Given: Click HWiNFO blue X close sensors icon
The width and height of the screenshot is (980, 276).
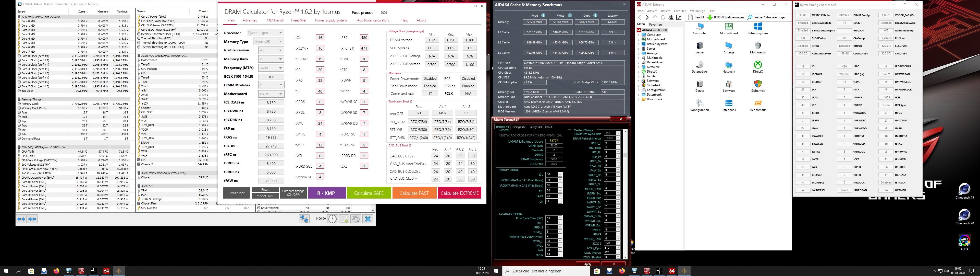Looking at the screenshot, I should pyautogui.click(x=367, y=219).
